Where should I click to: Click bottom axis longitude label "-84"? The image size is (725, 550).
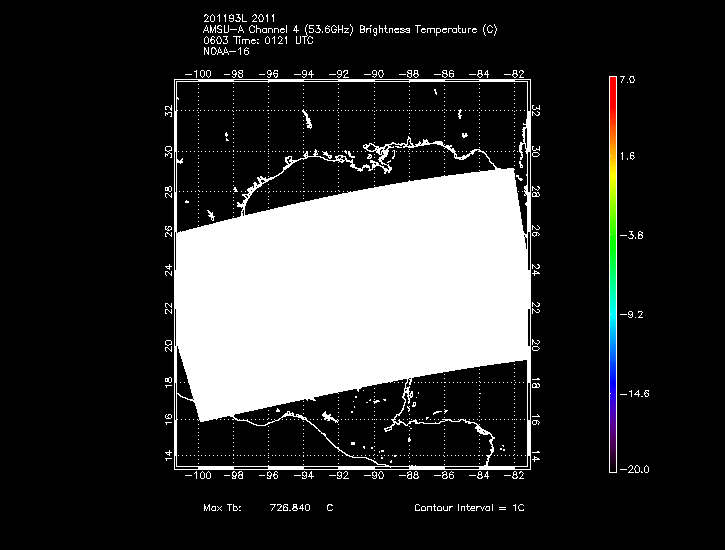coord(479,475)
